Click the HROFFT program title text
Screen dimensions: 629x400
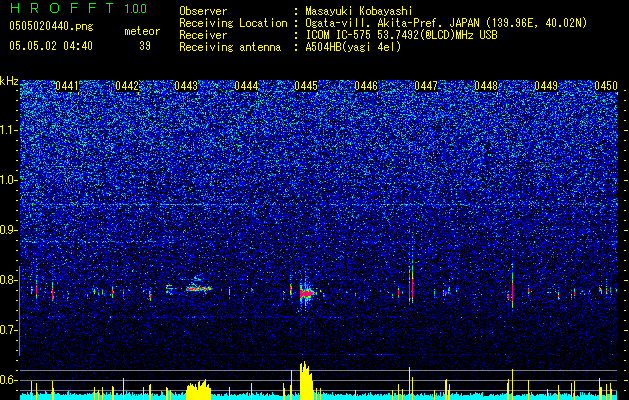(x=62, y=8)
